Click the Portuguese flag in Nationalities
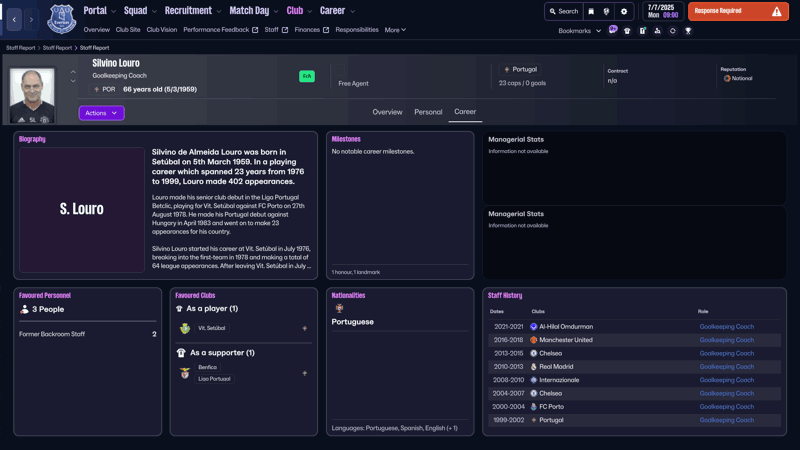Image resolution: width=800 pixels, height=450 pixels. click(x=339, y=308)
